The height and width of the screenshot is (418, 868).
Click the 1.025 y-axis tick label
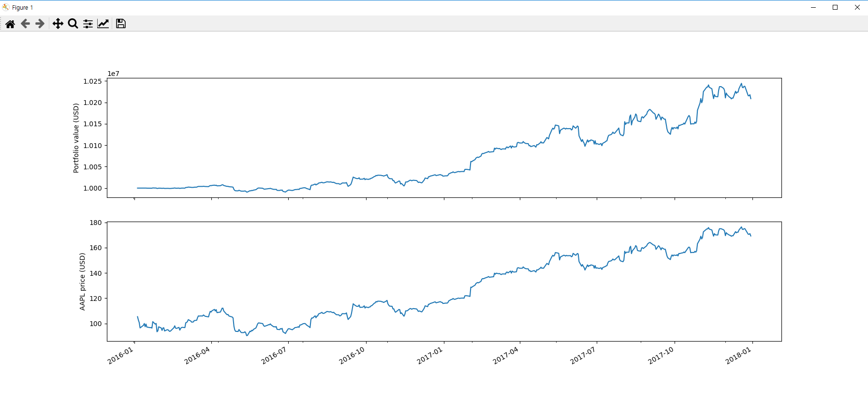click(92, 81)
